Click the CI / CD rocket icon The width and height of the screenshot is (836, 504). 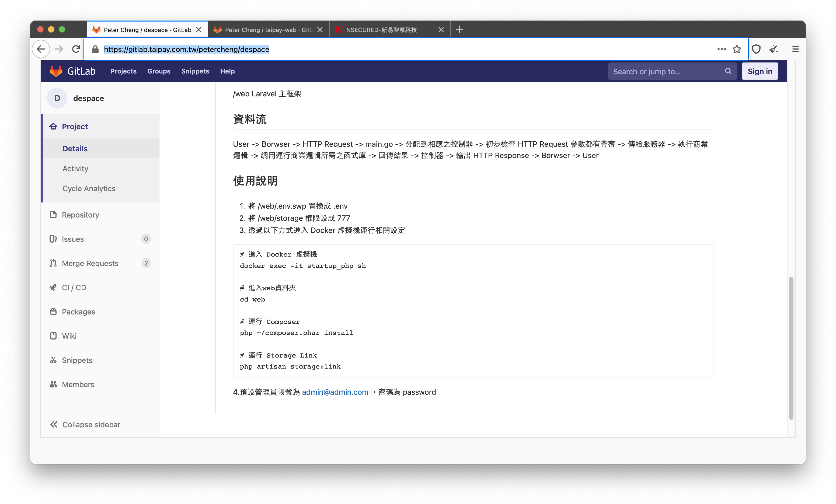[x=53, y=287]
